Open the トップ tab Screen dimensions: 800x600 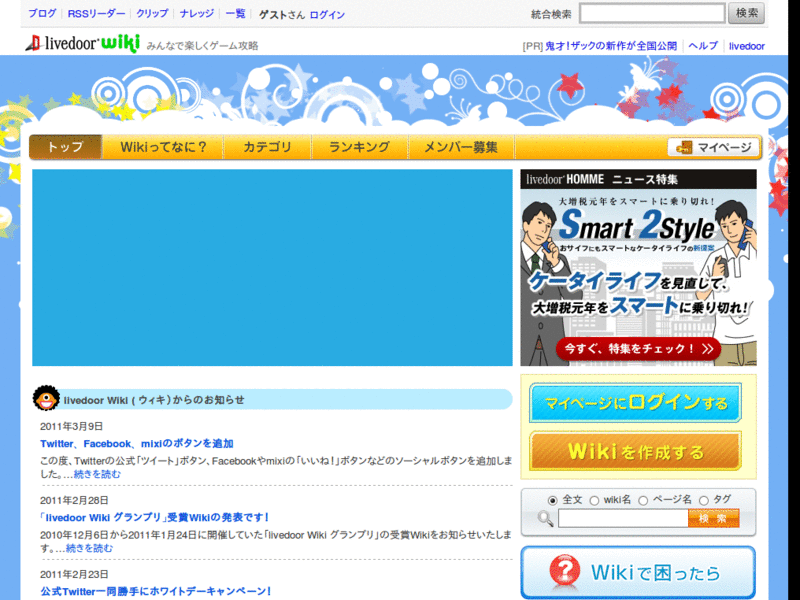click(x=66, y=147)
